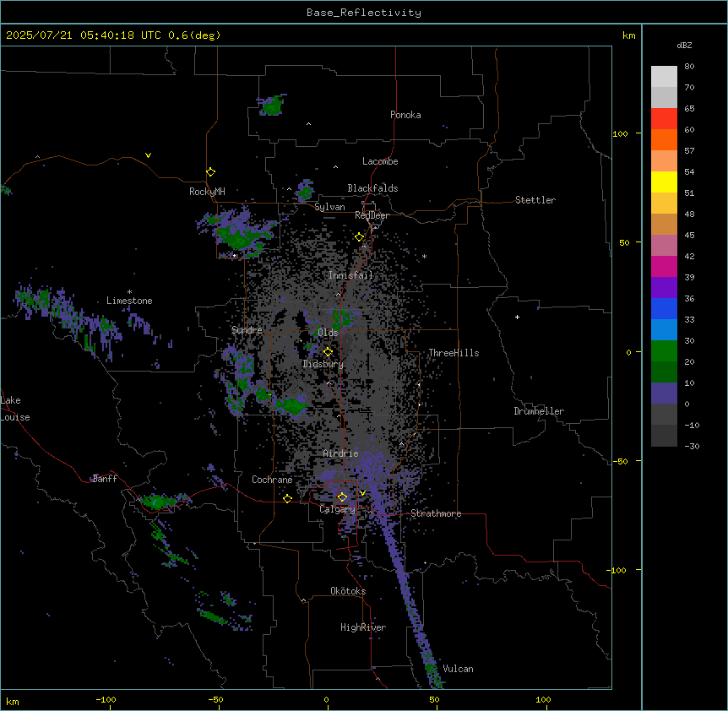The height and width of the screenshot is (711, 728).
Task: Click the Blackfalds label
Action: (x=372, y=188)
